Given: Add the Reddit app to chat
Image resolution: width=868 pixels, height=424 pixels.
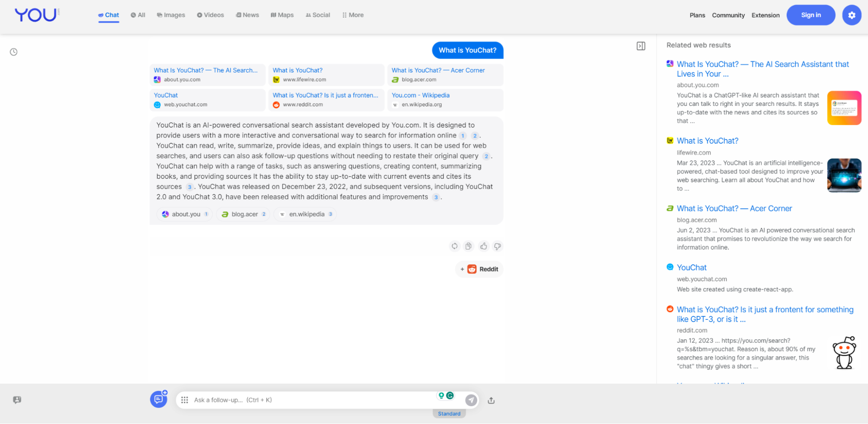Looking at the screenshot, I should coord(479,269).
